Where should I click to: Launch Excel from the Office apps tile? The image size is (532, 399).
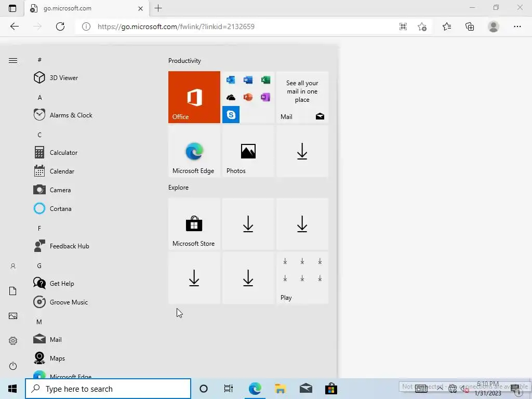(x=265, y=79)
